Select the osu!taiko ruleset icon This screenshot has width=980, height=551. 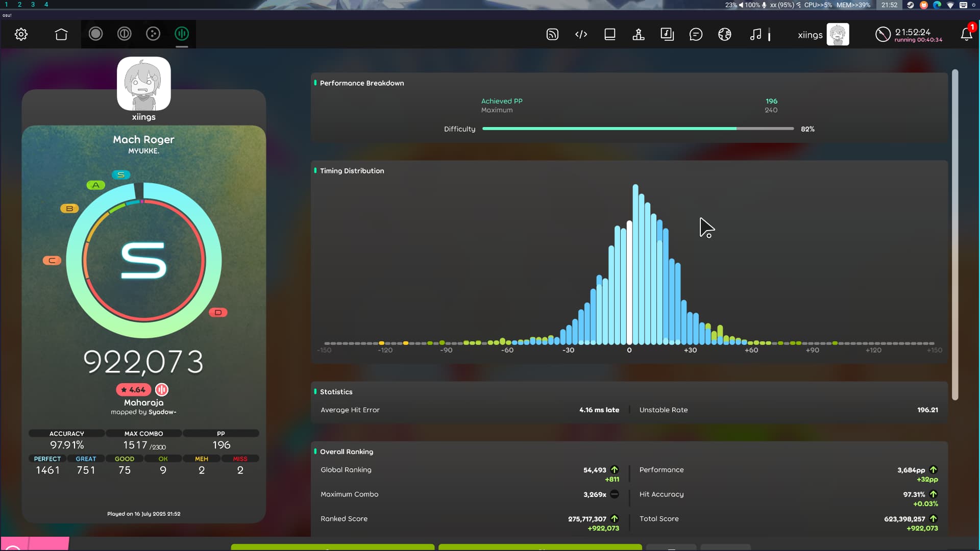pos(124,34)
